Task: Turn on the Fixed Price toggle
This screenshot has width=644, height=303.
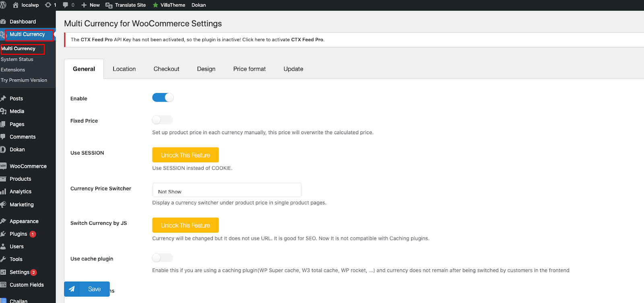Action: tap(163, 120)
